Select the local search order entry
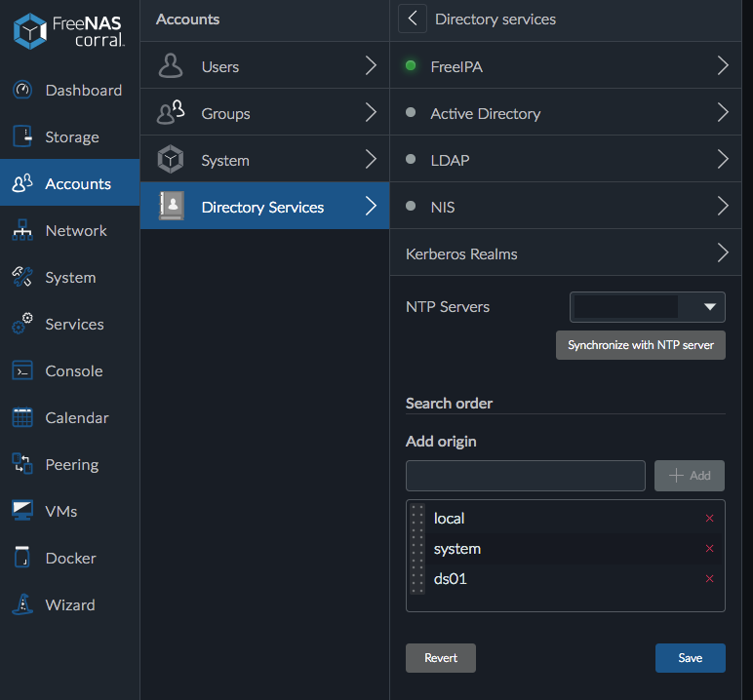Screen dimensions: 753x700 pos(566,518)
